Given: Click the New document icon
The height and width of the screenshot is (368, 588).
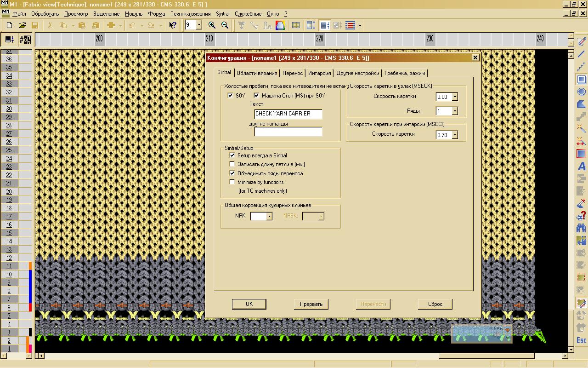Looking at the screenshot, I should point(9,25).
